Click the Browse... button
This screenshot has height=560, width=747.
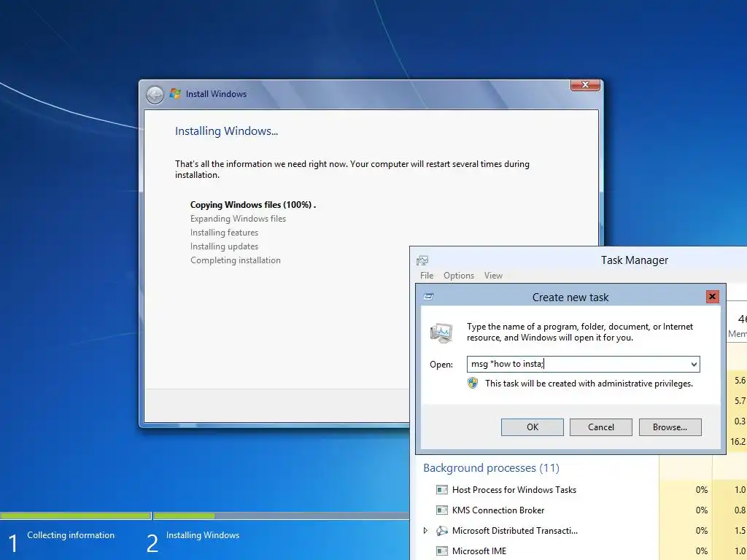click(x=670, y=427)
